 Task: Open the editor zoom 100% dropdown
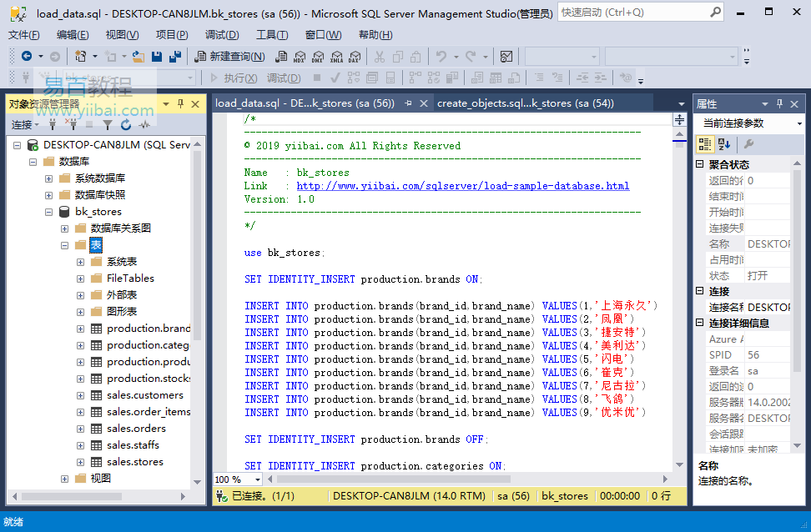(x=257, y=479)
